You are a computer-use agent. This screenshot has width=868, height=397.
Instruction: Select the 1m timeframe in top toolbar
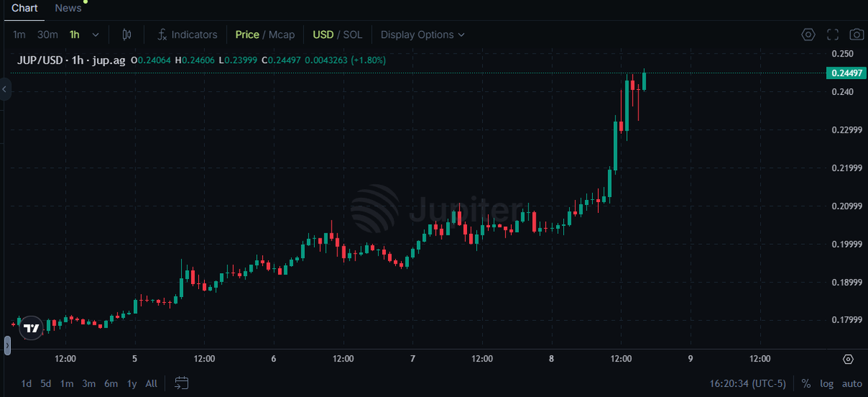pos(19,35)
